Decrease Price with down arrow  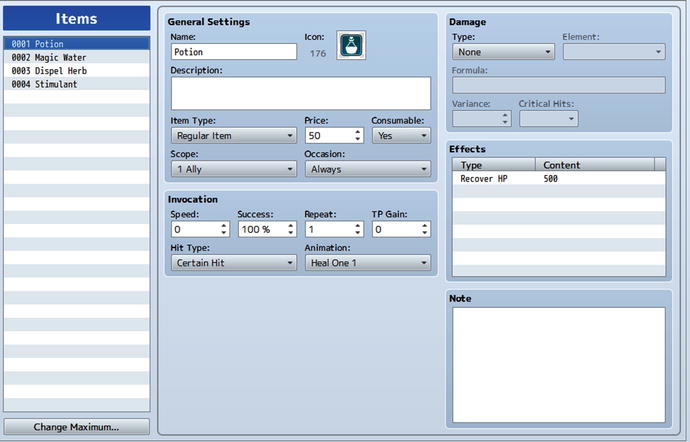click(358, 139)
